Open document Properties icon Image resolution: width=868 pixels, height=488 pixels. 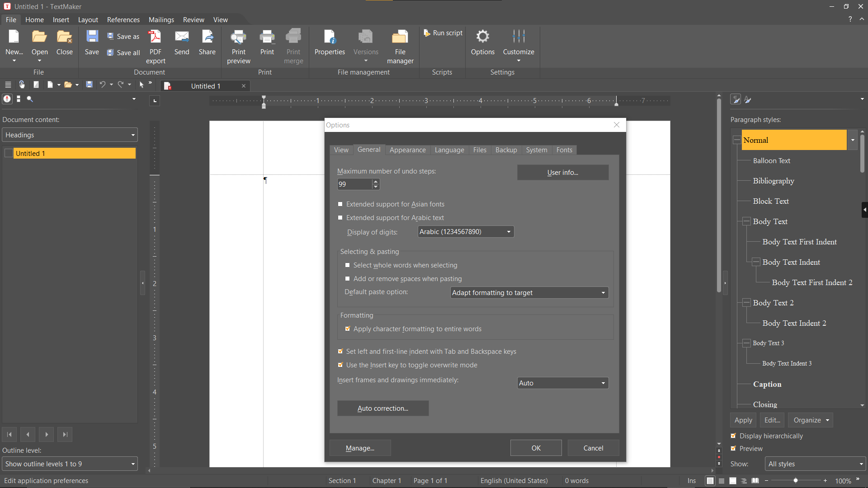pos(330,37)
